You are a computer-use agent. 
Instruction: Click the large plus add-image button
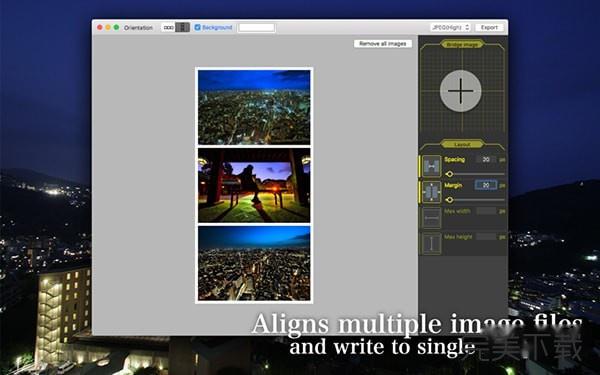[x=460, y=91]
